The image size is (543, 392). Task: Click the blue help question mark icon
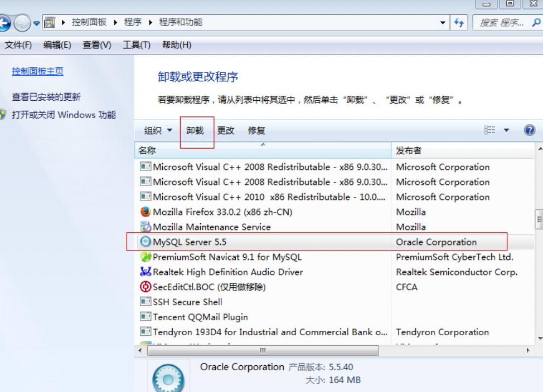[x=530, y=130]
